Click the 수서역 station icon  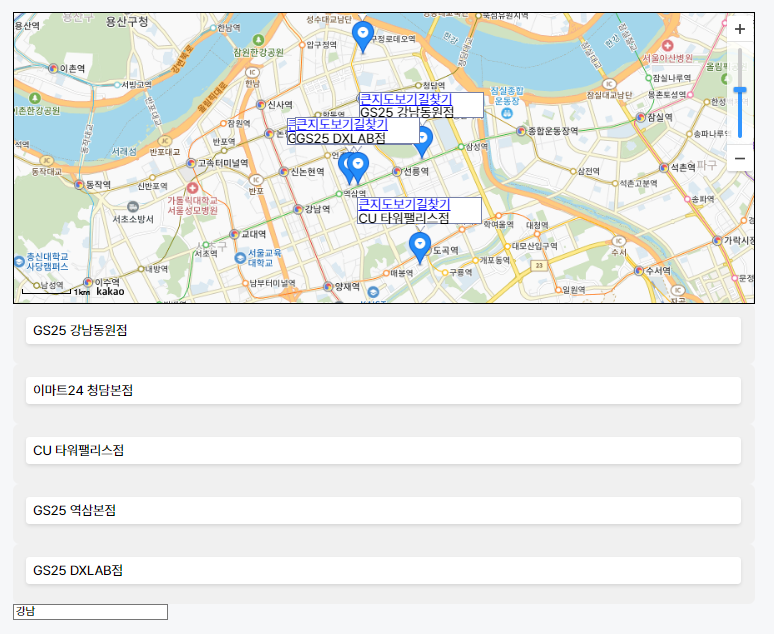(639, 271)
